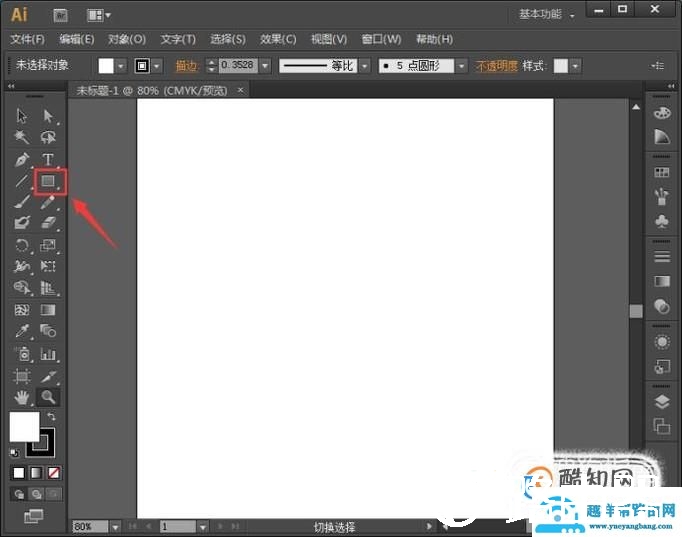Open 窗口(W) menu
This screenshot has height=537, width=682.
pos(381,40)
